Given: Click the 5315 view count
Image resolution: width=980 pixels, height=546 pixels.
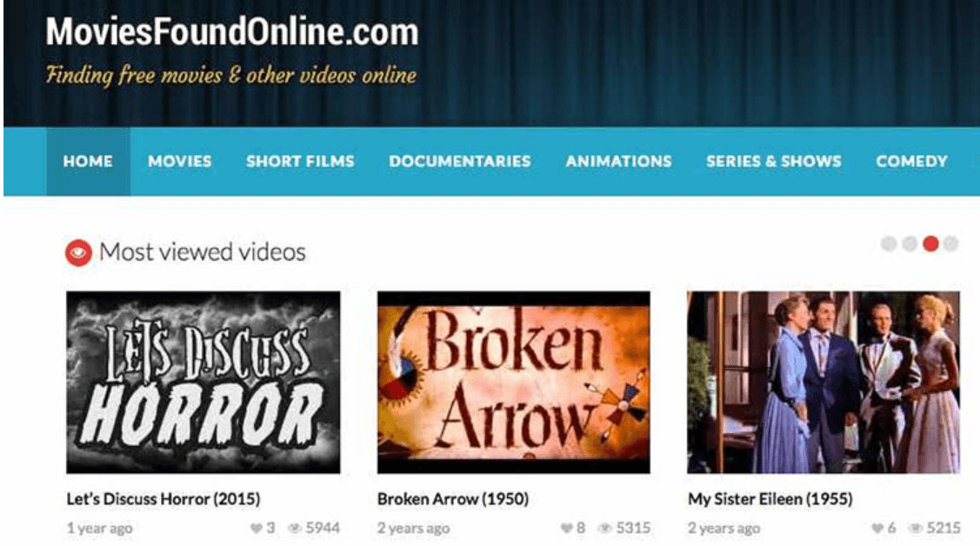Looking at the screenshot, I should tap(633, 529).
